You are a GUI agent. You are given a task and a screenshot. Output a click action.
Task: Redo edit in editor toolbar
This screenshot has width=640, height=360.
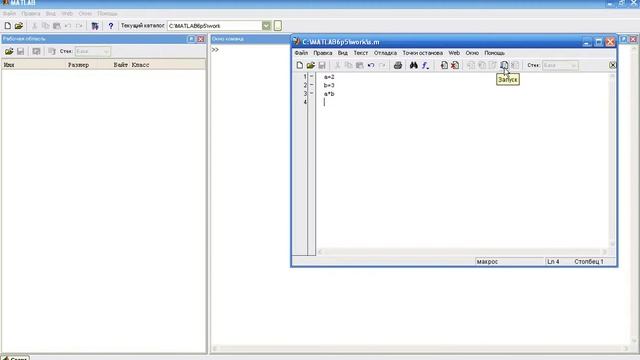click(382, 65)
